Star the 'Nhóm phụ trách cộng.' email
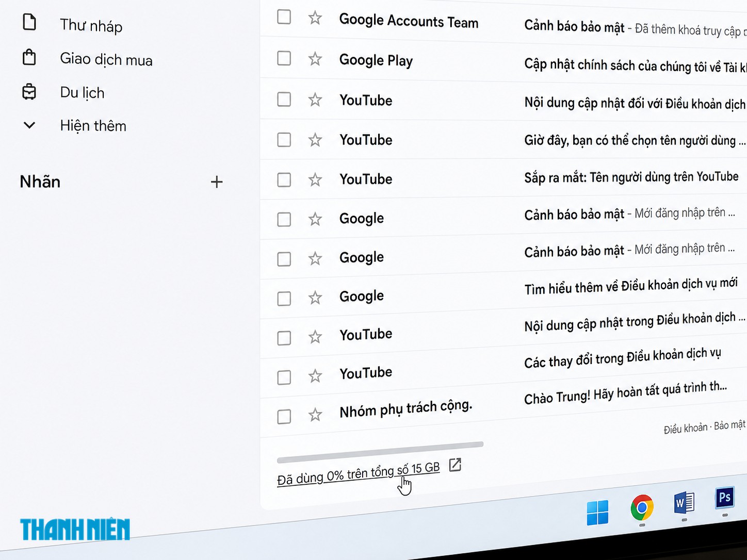This screenshot has width=747, height=560. (x=315, y=415)
